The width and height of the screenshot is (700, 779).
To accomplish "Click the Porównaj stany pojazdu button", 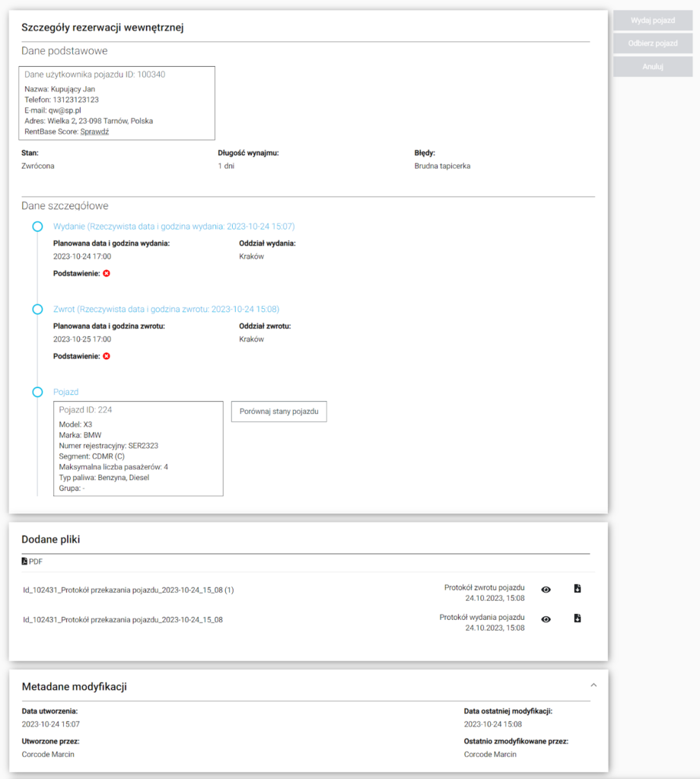I will tap(278, 412).
